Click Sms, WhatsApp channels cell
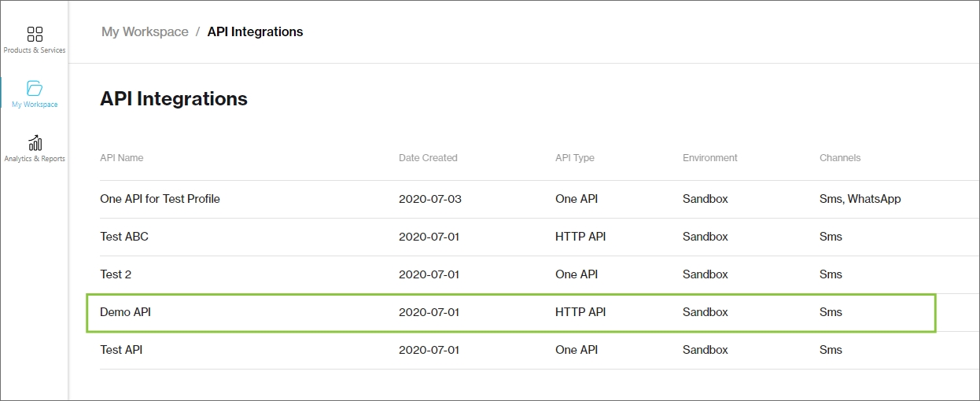 coord(860,199)
